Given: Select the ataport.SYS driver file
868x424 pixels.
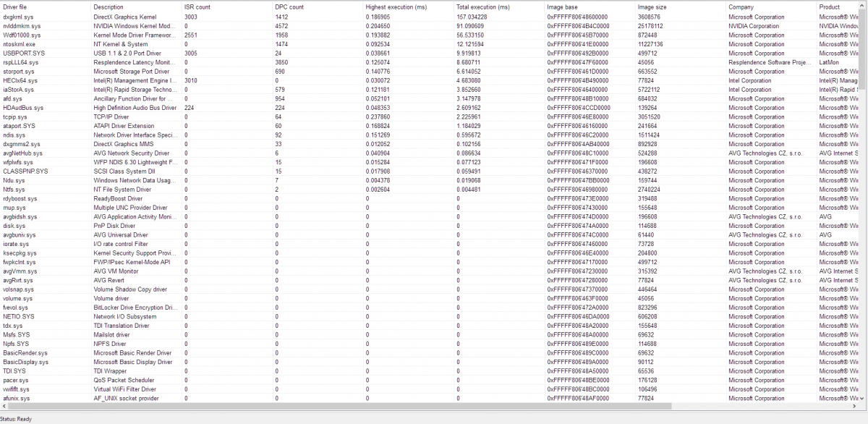Looking at the screenshot, I should coord(19,126).
